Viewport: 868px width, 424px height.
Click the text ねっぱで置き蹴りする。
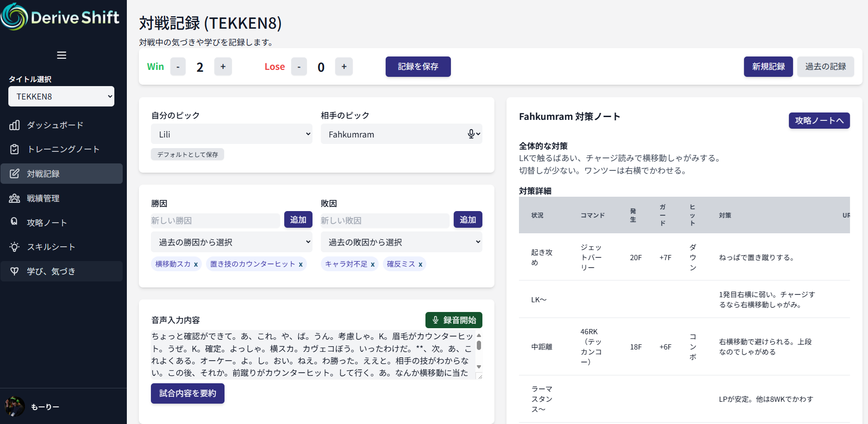758,257
